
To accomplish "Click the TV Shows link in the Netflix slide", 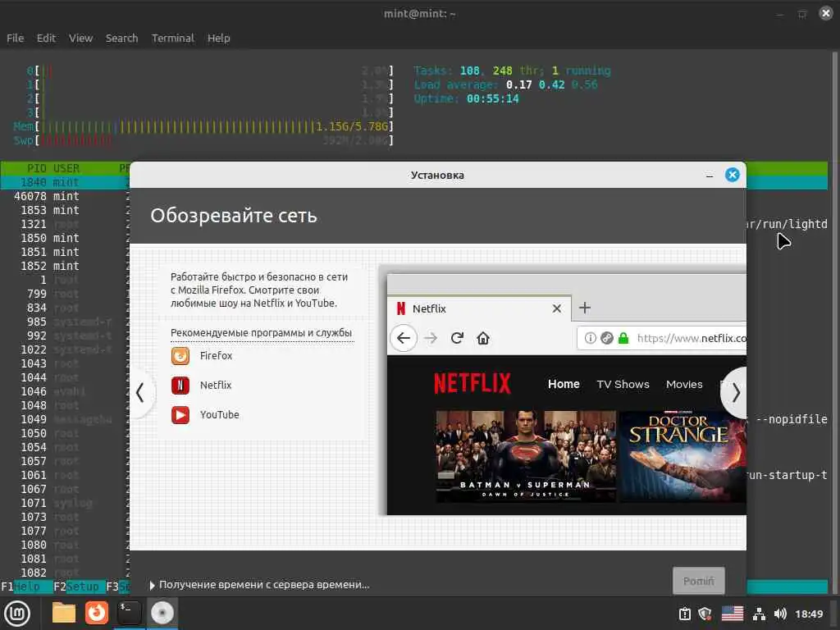I will (623, 384).
